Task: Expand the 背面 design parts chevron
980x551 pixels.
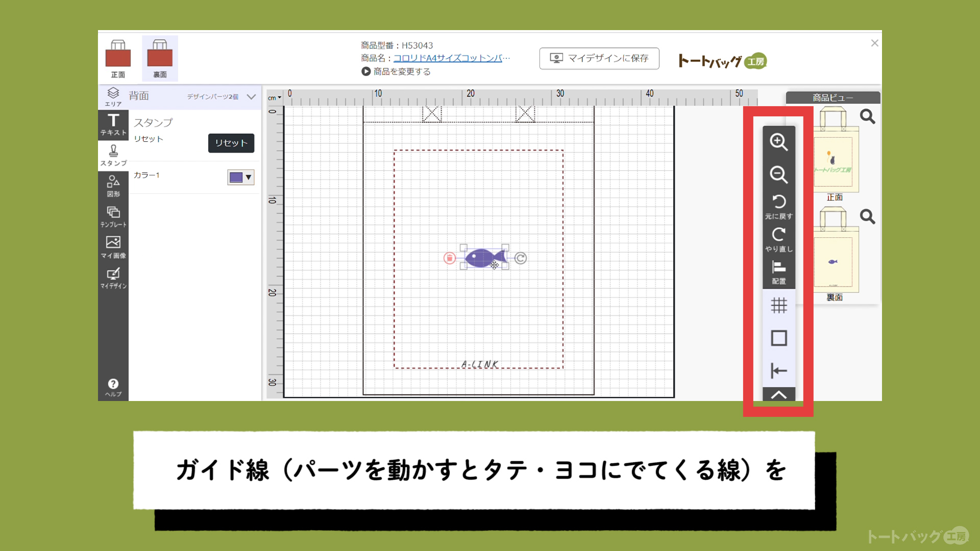Action: 251,96
